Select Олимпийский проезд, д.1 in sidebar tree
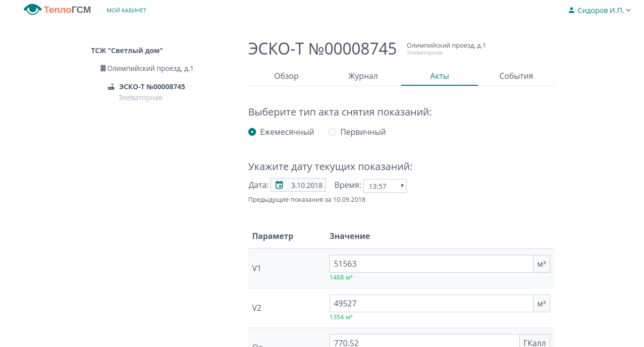The height and width of the screenshot is (347, 644). point(150,68)
